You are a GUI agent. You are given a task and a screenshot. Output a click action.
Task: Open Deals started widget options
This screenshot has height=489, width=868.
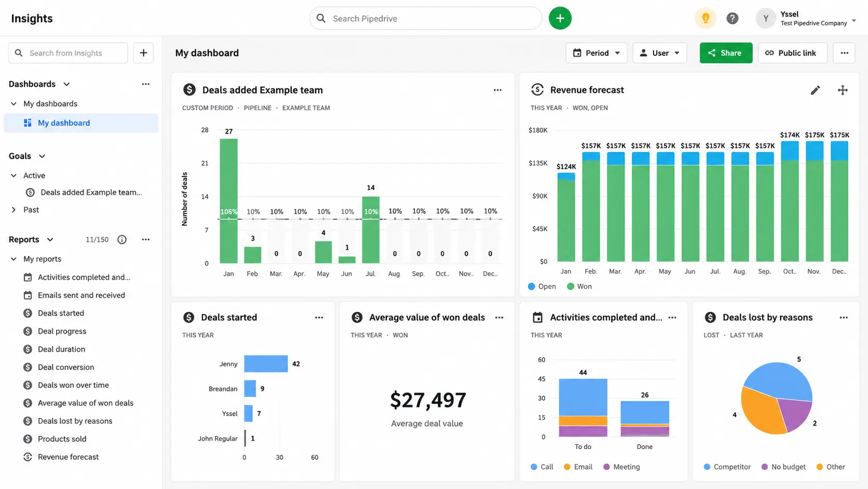pyautogui.click(x=319, y=318)
